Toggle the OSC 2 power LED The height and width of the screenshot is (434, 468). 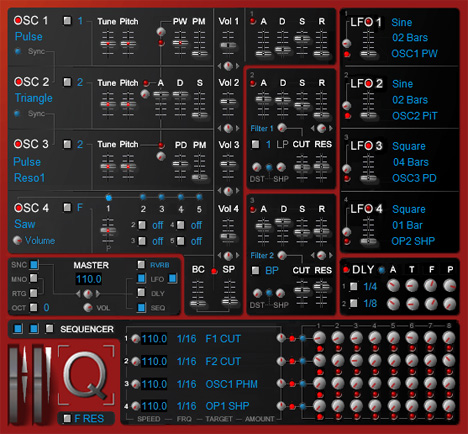point(18,82)
